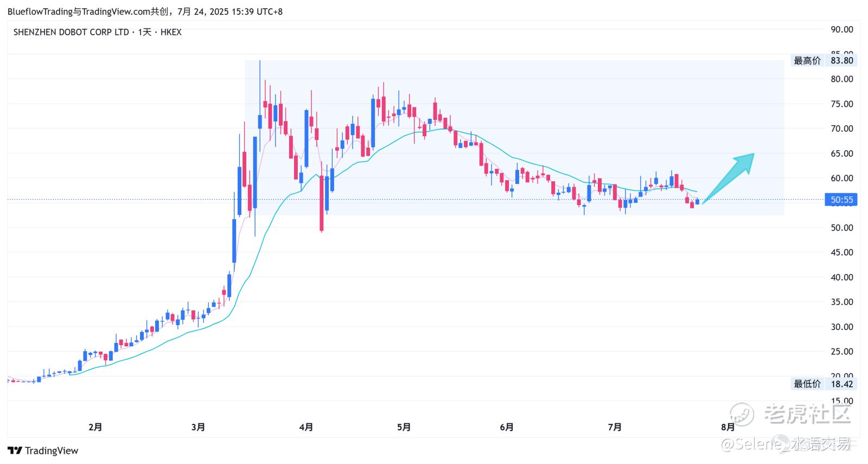Click the 7月 time axis label
The image size is (868, 464).
tap(615, 427)
